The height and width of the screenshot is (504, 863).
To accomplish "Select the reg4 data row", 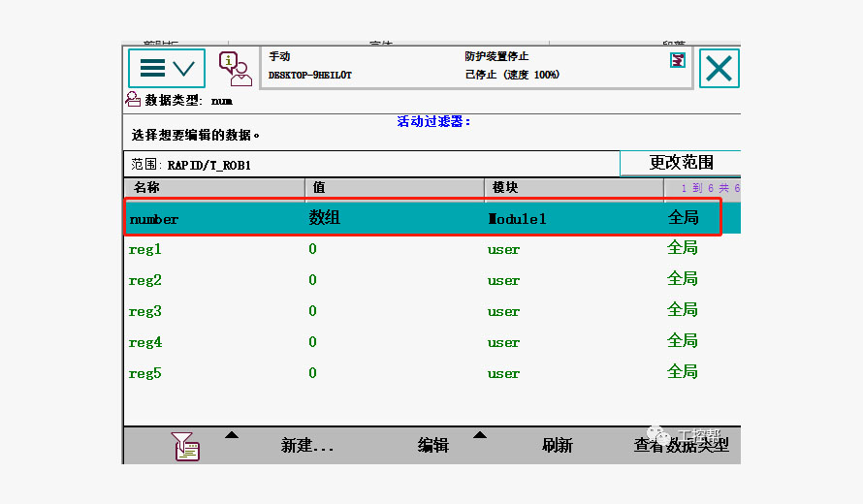I will point(431,342).
